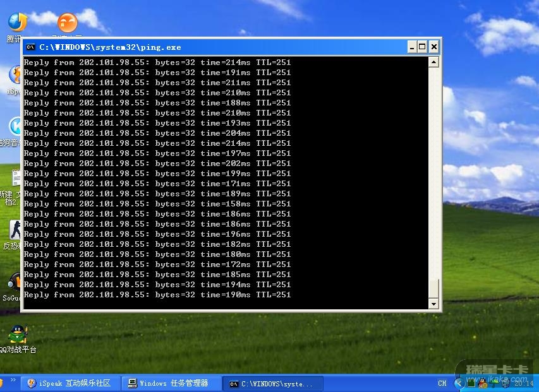Expand the quick launch chevron on taskbar
This screenshot has height=392, width=539.
click(13, 379)
